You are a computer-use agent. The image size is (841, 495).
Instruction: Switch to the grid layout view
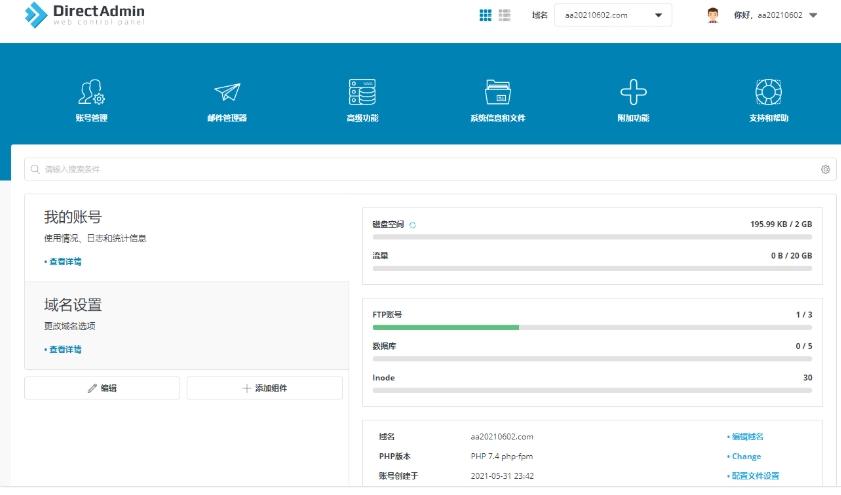click(485, 15)
